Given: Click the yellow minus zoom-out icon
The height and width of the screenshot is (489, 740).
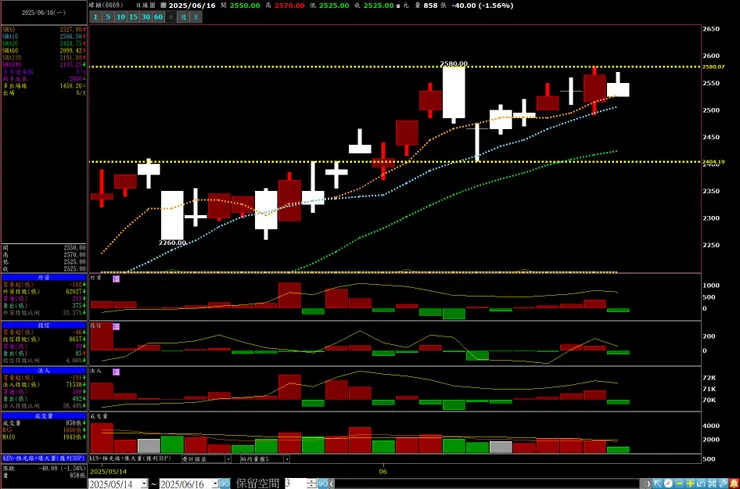Looking at the screenshot, I should point(679,483).
